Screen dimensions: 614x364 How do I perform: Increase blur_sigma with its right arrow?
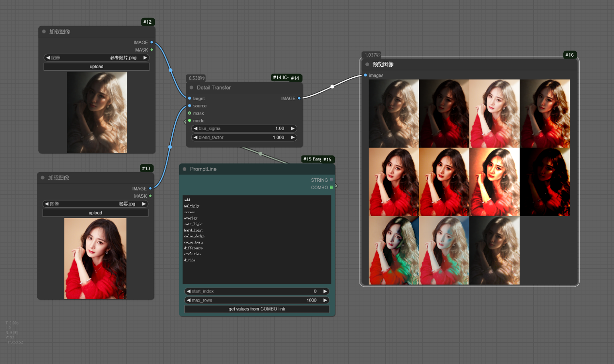coord(292,129)
